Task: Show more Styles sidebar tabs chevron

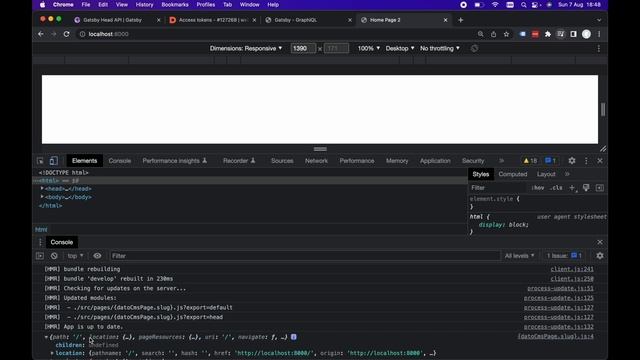Action: click(x=567, y=174)
